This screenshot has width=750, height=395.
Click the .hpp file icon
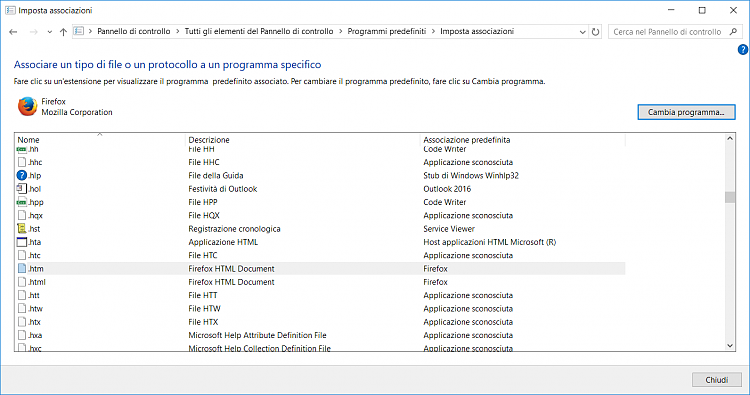(x=22, y=202)
